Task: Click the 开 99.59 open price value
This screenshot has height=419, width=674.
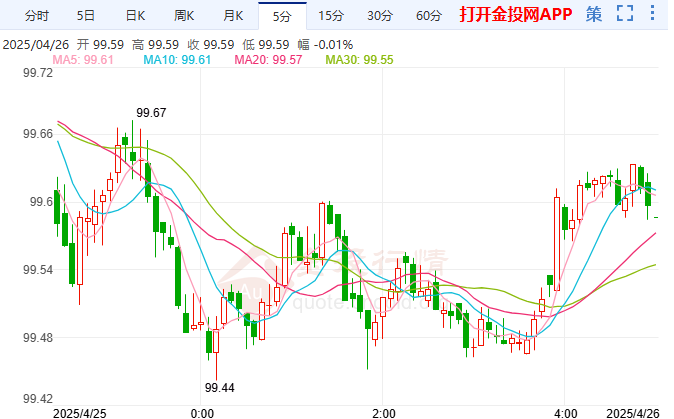Action: pos(100,45)
